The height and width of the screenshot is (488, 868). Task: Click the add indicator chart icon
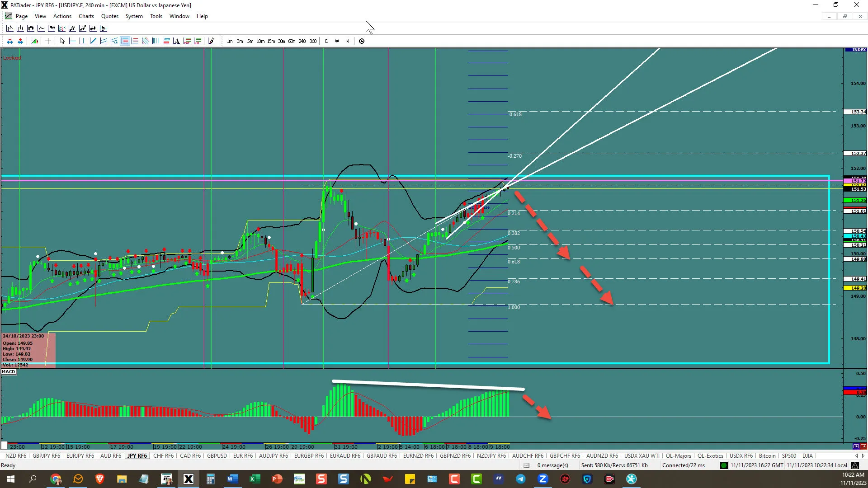[34, 41]
